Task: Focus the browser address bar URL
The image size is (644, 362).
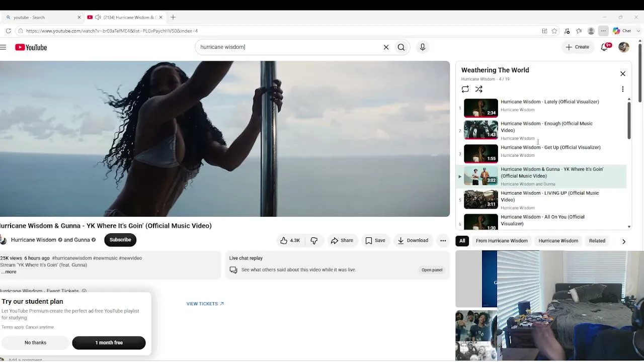Action: pos(112,31)
